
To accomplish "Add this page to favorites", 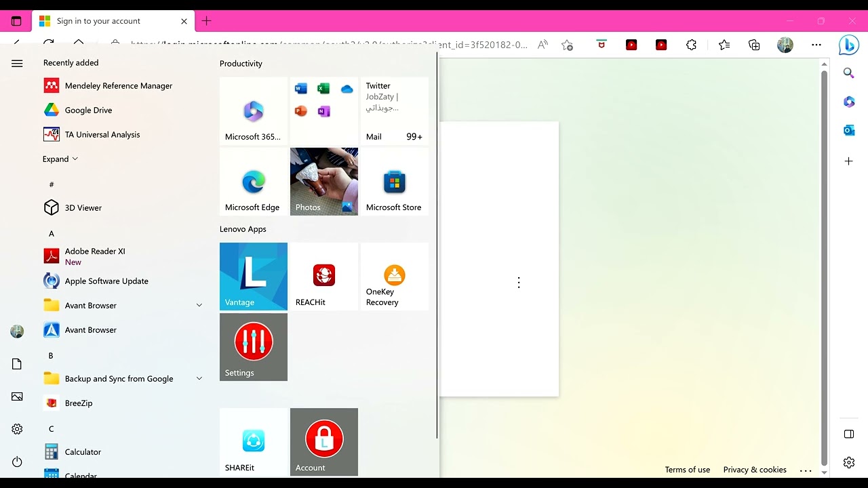I will pyautogui.click(x=568, y=45).
